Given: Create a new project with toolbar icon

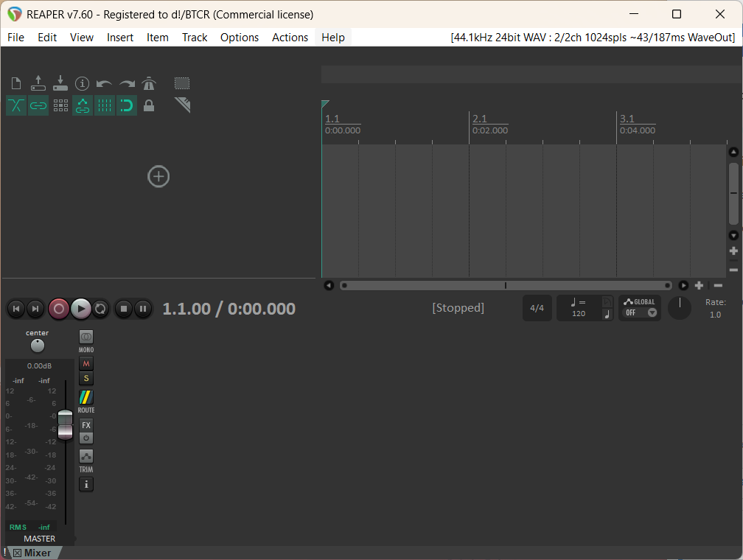Looking at the screenshot, I should tap(16, 83).
